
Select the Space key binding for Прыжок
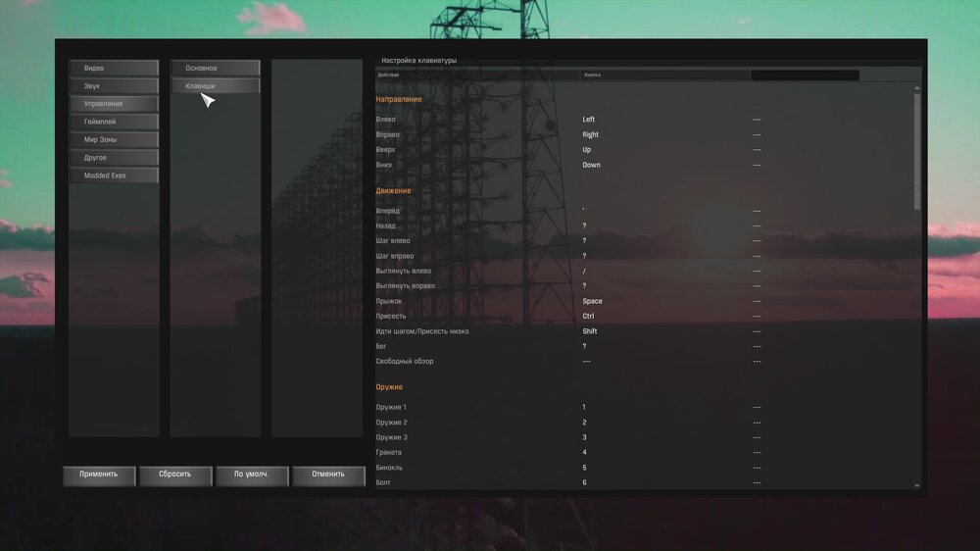coord(592,301)
